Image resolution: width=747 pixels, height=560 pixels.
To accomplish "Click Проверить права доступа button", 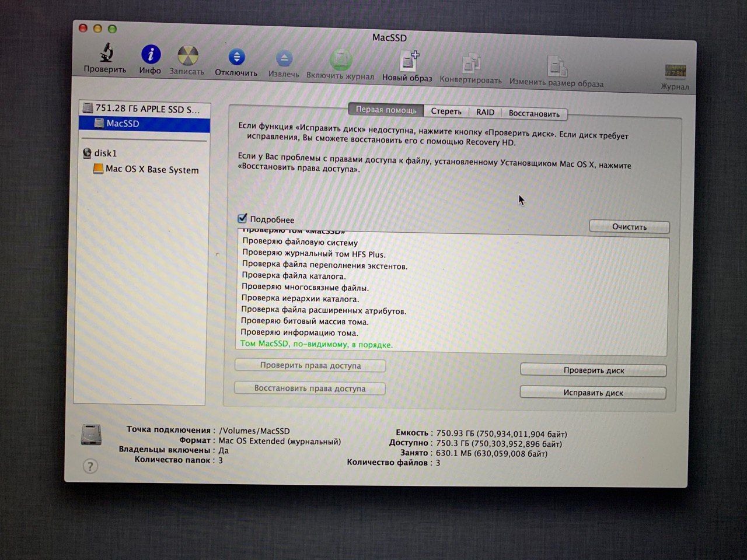I will coord(310,366).
